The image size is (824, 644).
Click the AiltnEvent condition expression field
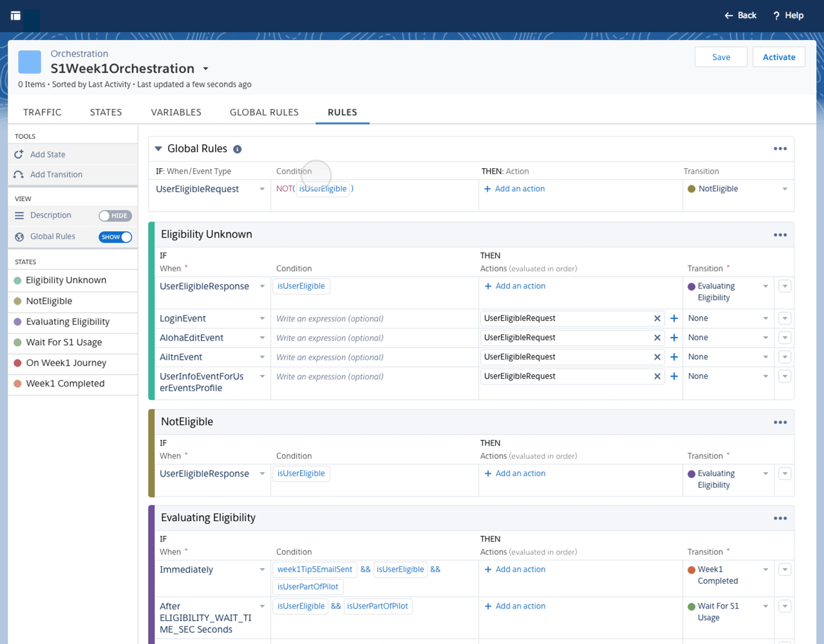(374, 357)
